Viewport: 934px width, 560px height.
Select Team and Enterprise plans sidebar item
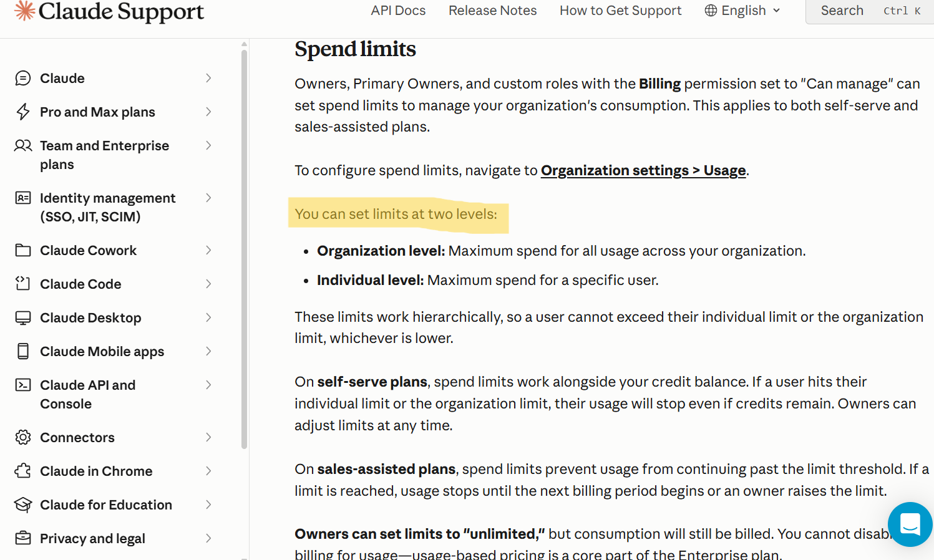tap(104, 155)
